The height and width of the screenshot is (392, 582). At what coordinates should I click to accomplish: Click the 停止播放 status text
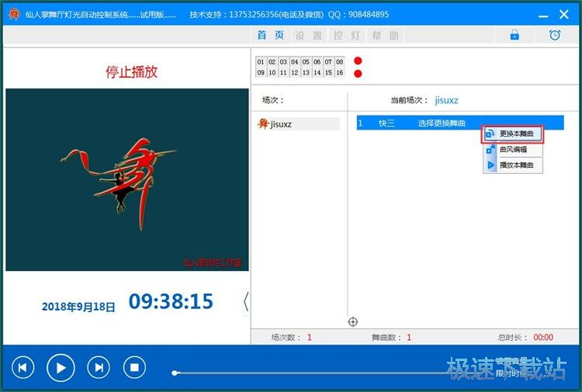pos(132,71)
